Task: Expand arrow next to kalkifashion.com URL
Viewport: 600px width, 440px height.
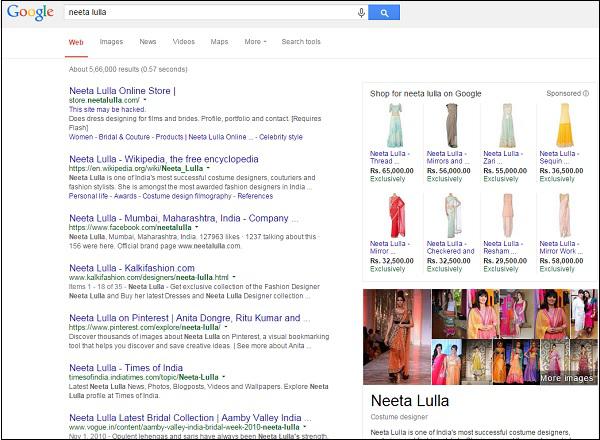Action: (x=234, y=277)
